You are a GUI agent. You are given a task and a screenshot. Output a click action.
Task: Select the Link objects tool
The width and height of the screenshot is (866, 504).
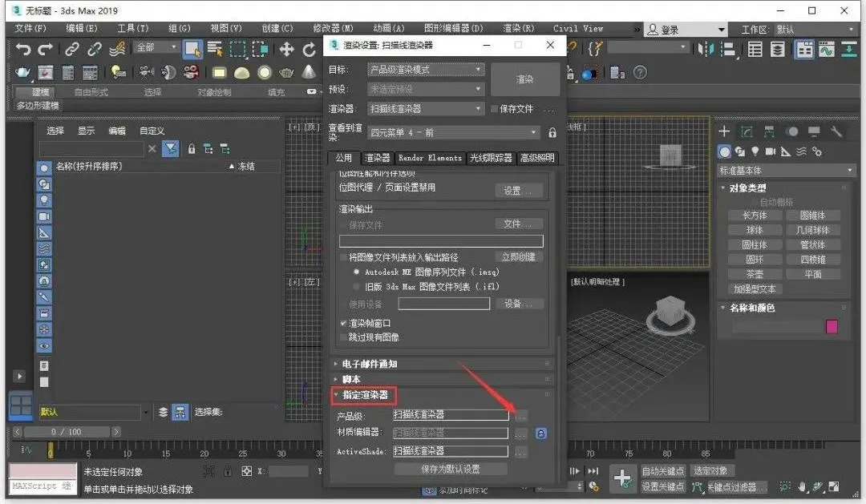click(x=72, y=49)
